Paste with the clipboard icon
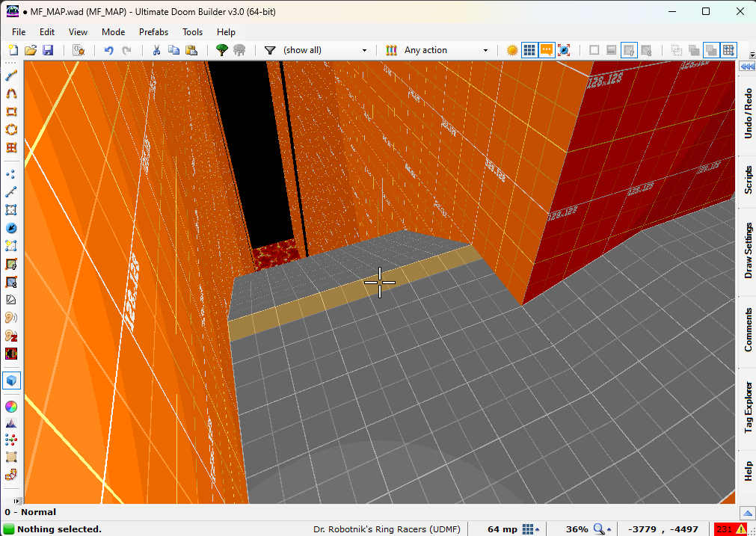This screenshot has width=756, height=536. click(191, 50)
